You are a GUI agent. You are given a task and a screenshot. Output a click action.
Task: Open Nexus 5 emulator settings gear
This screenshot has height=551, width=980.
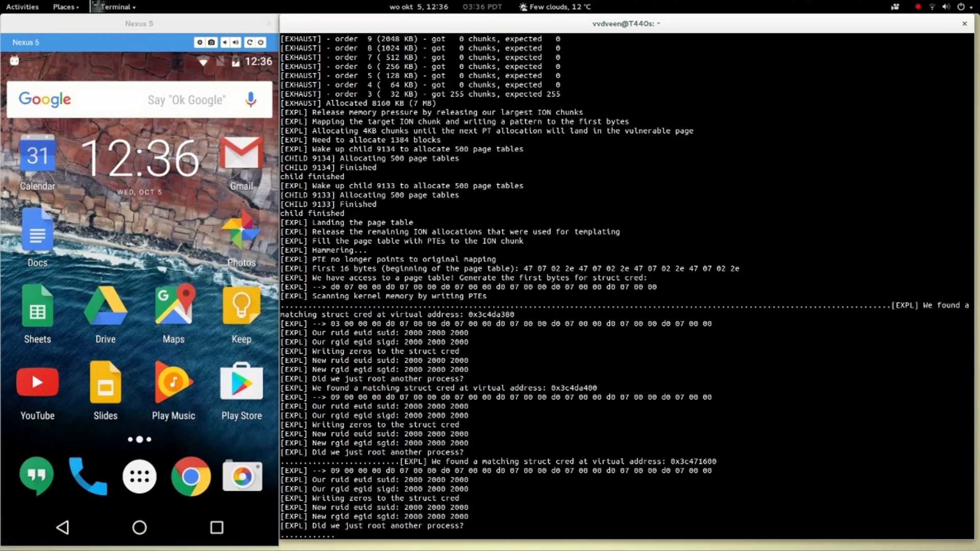[x=200, y=42]
